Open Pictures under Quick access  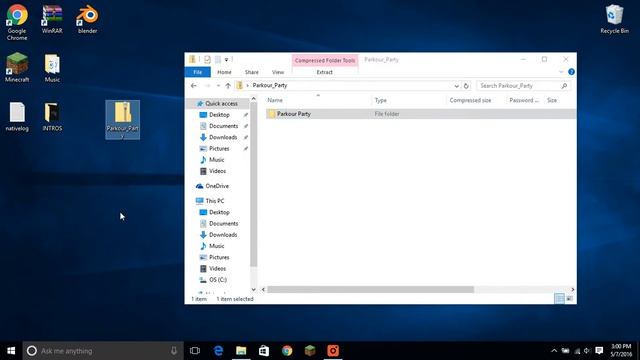219,149
